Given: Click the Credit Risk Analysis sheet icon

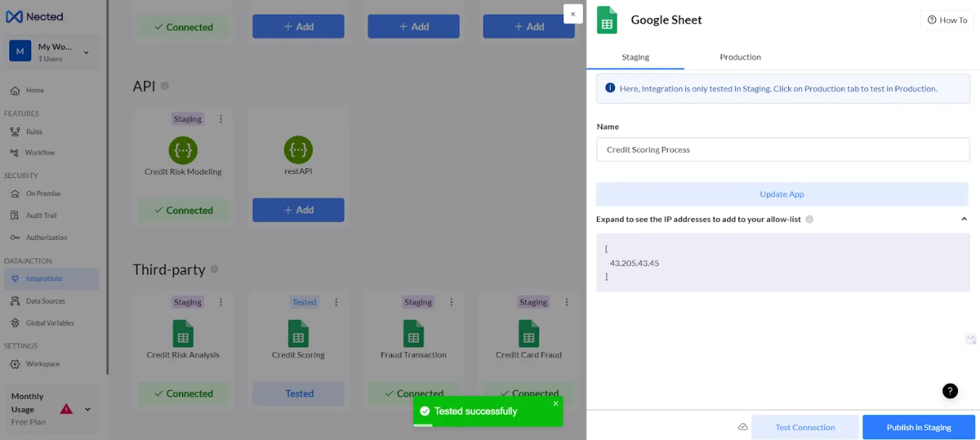Looking at the screenshot, I should pos(183,334).
